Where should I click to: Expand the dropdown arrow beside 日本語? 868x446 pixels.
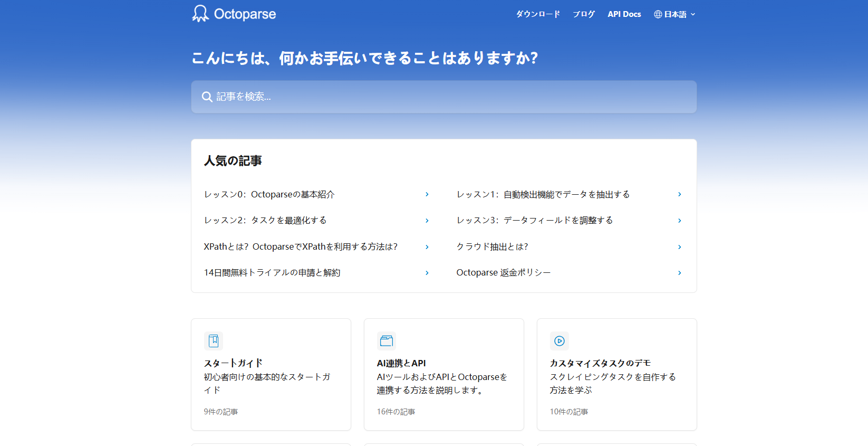(x=693, y=15)
